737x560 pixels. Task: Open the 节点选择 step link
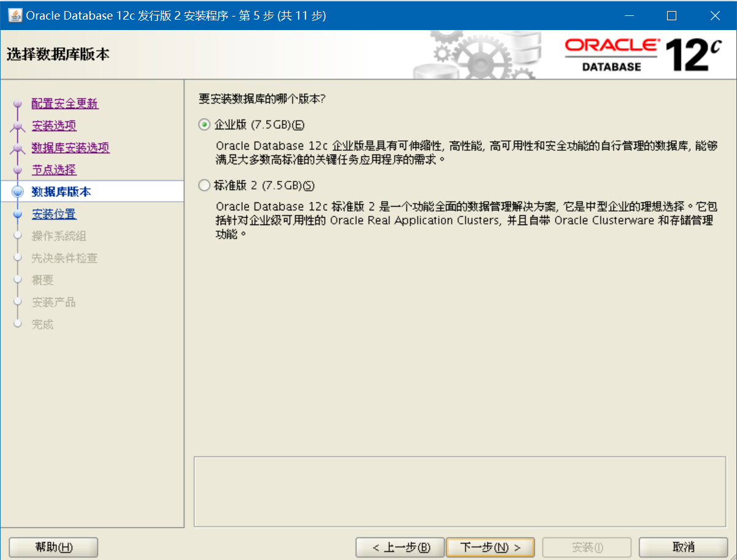(x=54, y=170)
